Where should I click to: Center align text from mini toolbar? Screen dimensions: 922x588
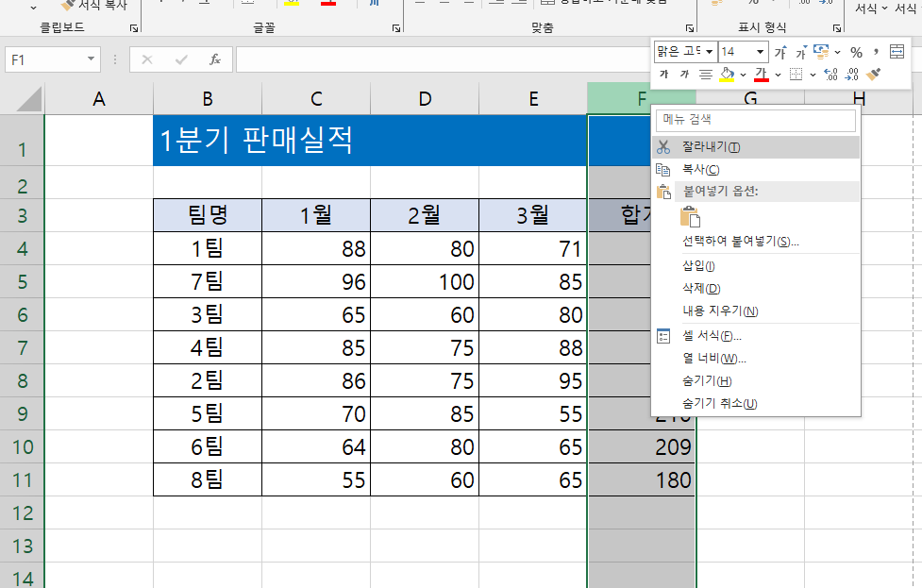(706, 74)
